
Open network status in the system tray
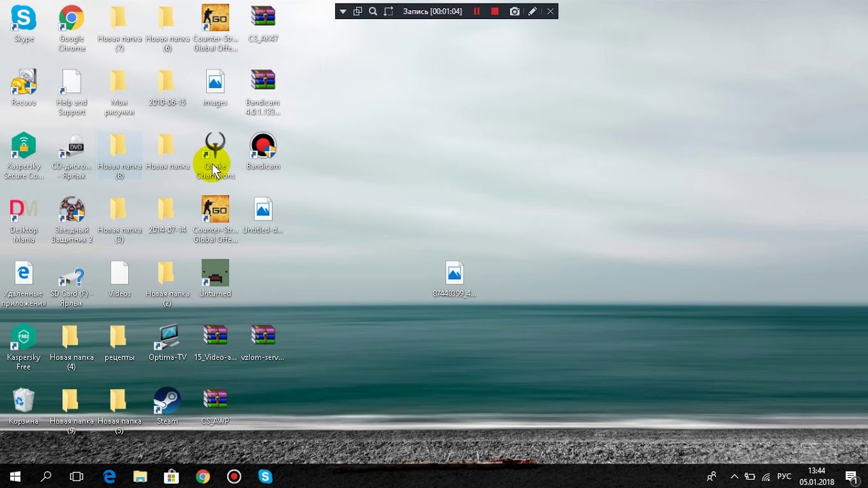[x=766, y=476]
